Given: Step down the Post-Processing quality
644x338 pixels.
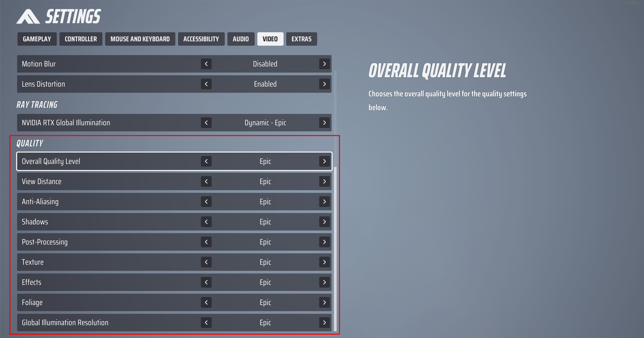Looking at the screenshot, I should pyautogui.click(x=206, y=242).
